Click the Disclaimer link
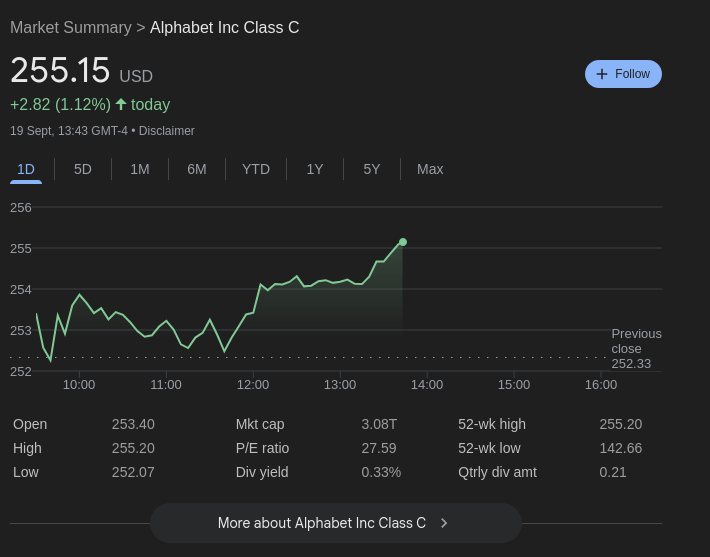 167,131
